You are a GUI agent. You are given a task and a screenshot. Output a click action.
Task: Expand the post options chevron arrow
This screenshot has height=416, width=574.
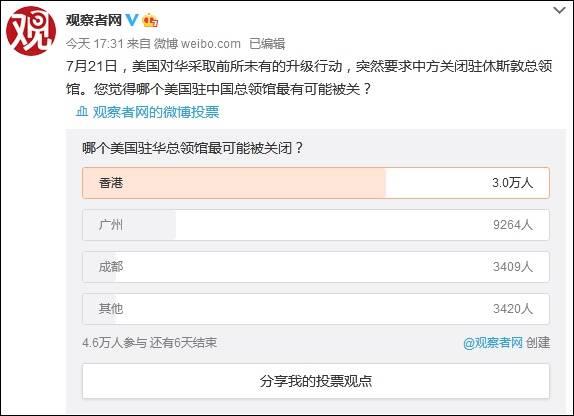(559, 11)
